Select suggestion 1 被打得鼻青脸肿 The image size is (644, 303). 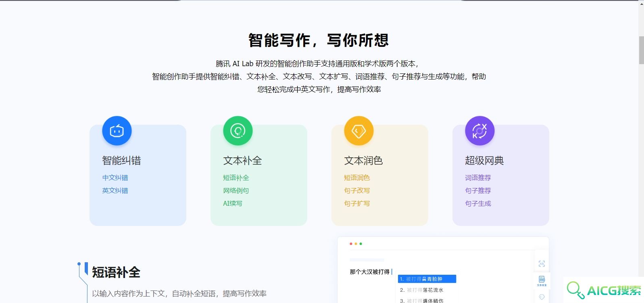click(427, 279)
